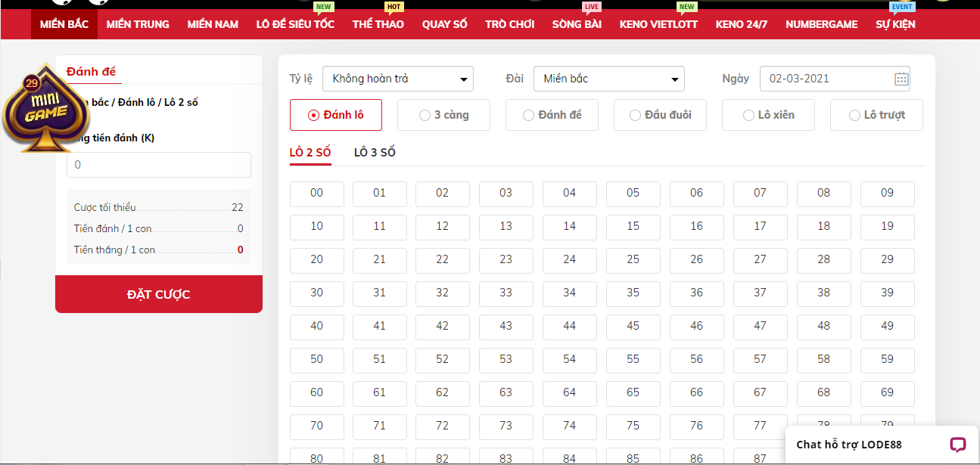
Task: Open the Mini Game spade icon
Action: pyautogui.click(x=45, y=108)
